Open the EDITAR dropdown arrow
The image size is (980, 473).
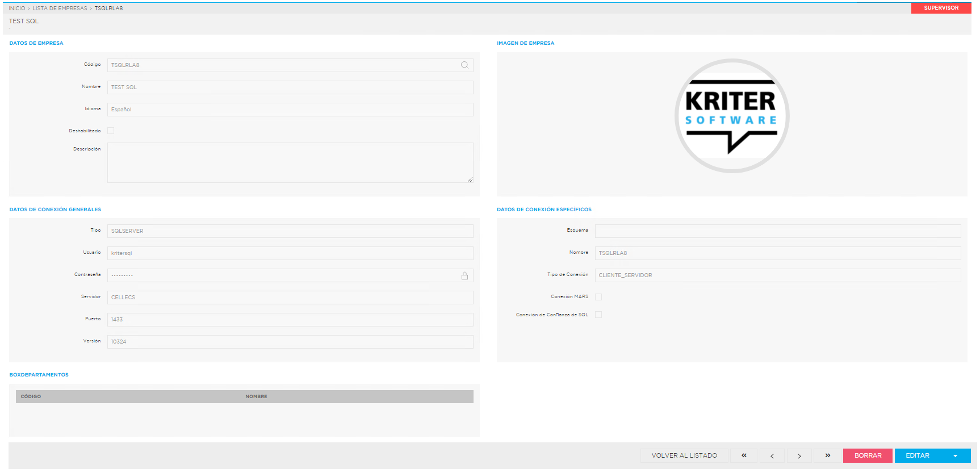[x=956, y=456]
